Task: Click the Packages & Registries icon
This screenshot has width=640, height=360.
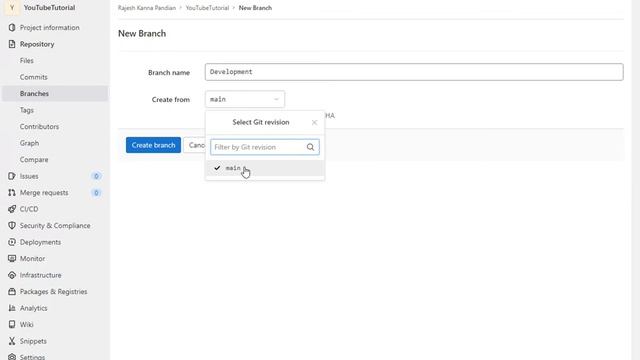Action: click(x=12, y=291)
